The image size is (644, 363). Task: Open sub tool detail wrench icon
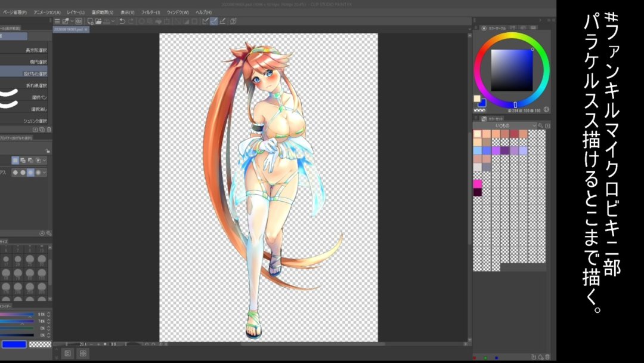pyautogui.click(x=48, y=233)
